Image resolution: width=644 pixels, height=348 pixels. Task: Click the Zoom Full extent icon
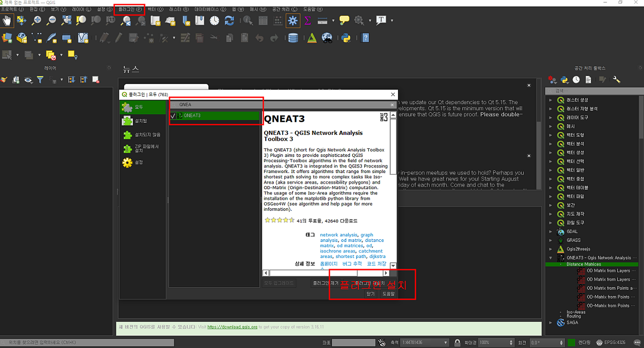tap(66, 21)
